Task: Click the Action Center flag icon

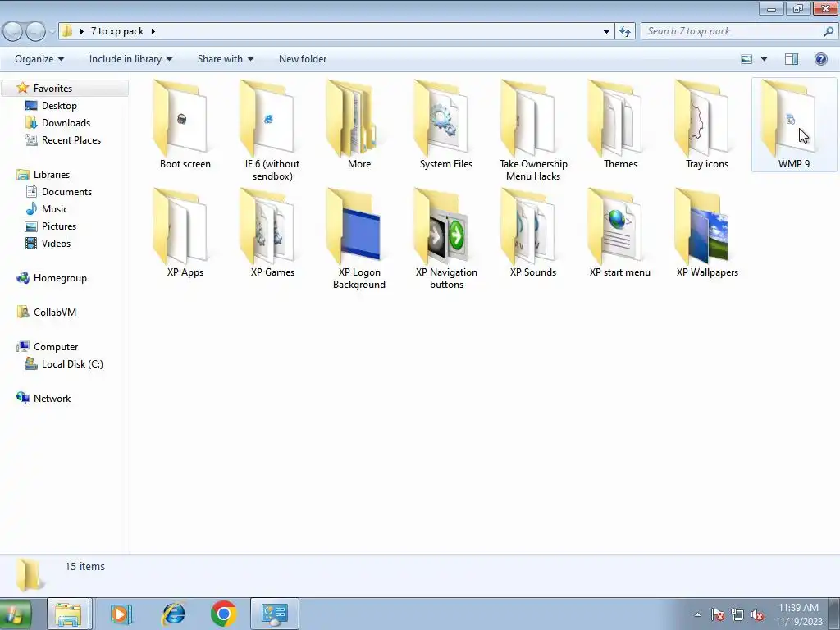Action: 718,615
